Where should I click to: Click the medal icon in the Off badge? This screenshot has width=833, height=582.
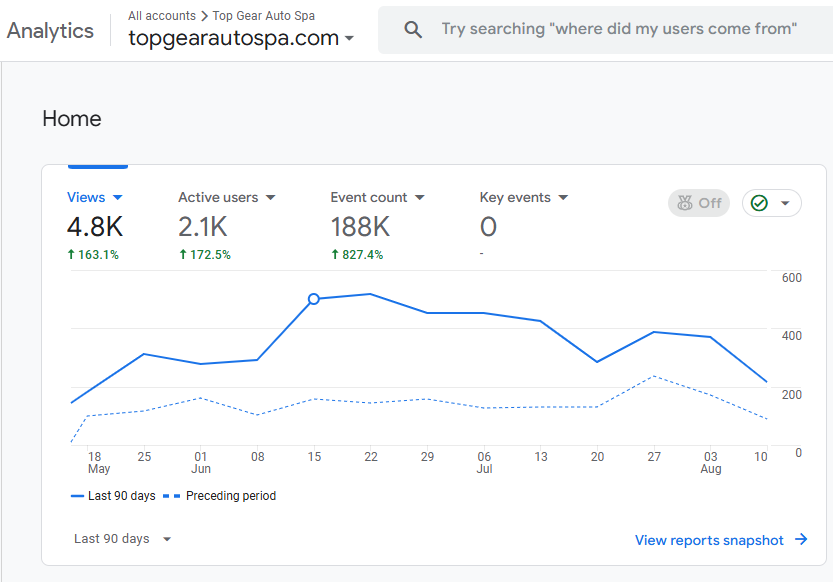[x=684, y=203]
